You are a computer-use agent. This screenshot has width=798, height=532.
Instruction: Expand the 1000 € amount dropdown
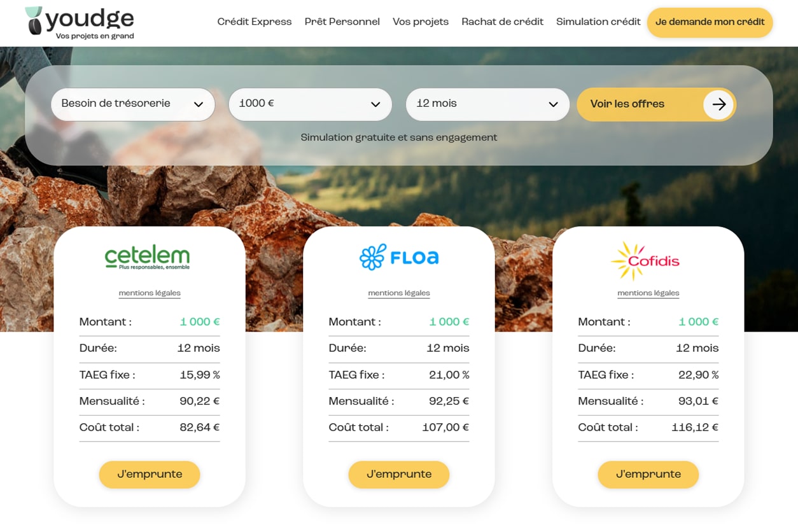coord(310,104)
